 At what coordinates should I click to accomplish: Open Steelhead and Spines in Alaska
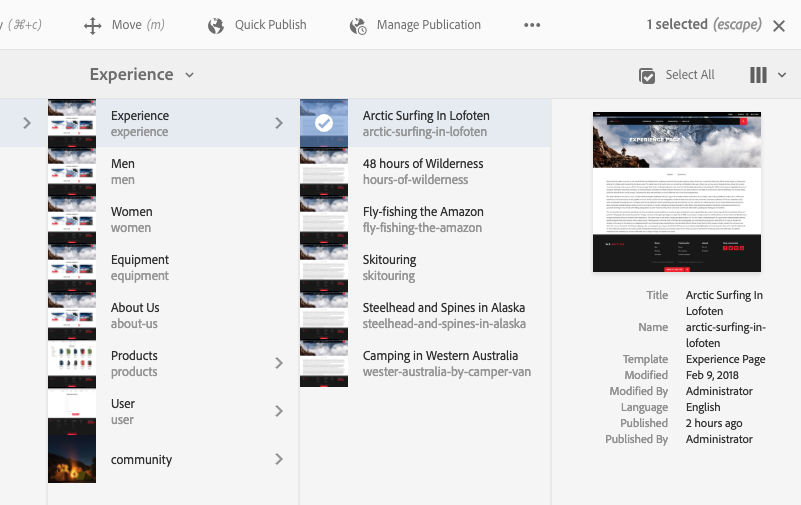coord(443,315)
